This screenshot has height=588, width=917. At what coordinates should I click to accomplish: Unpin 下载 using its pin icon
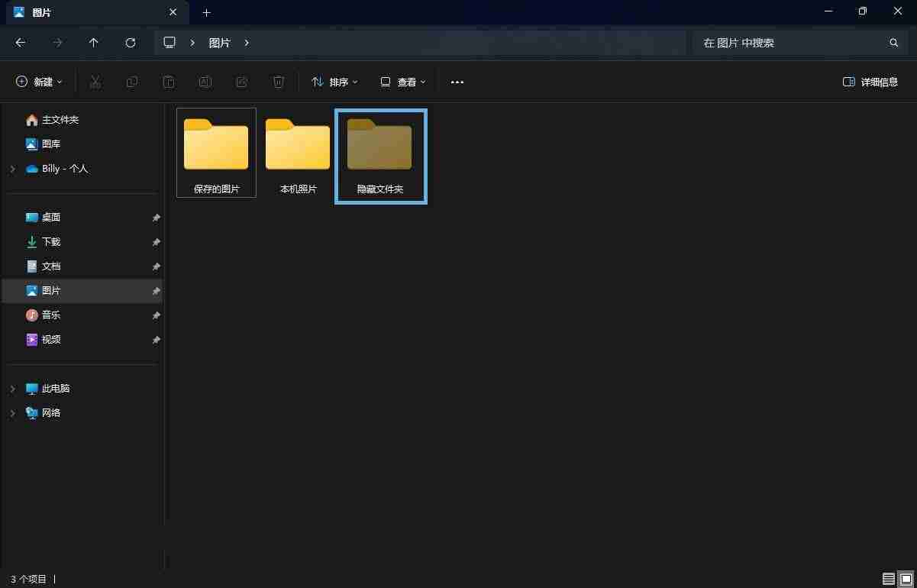coord(156,242)
